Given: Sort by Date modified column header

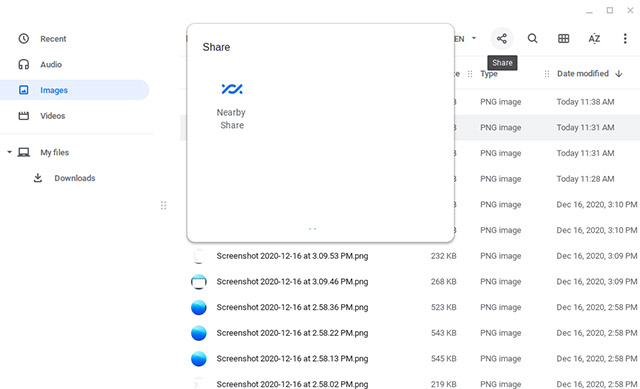Looking at the screenshot, I should [x=583, y=73].
